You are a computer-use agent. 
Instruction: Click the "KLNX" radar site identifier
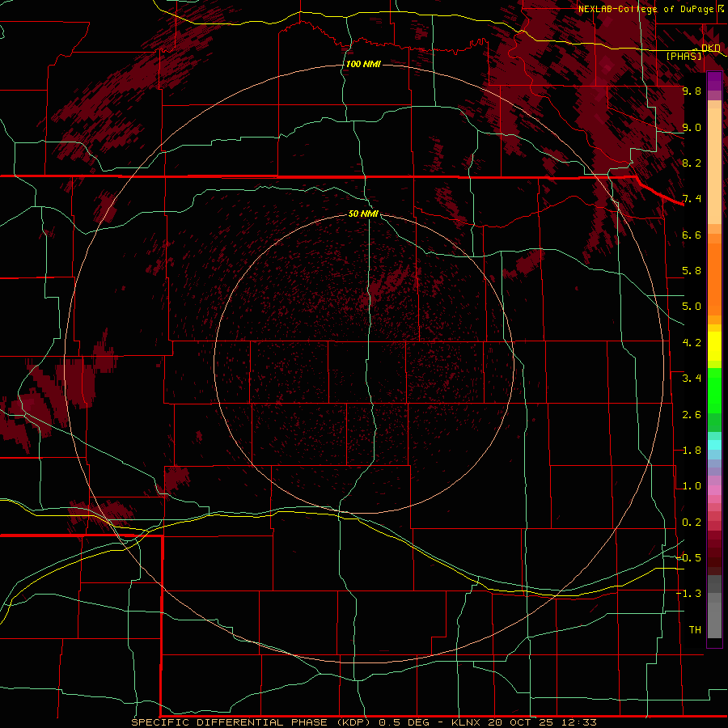pyautogui.click(x=467, y=722)
